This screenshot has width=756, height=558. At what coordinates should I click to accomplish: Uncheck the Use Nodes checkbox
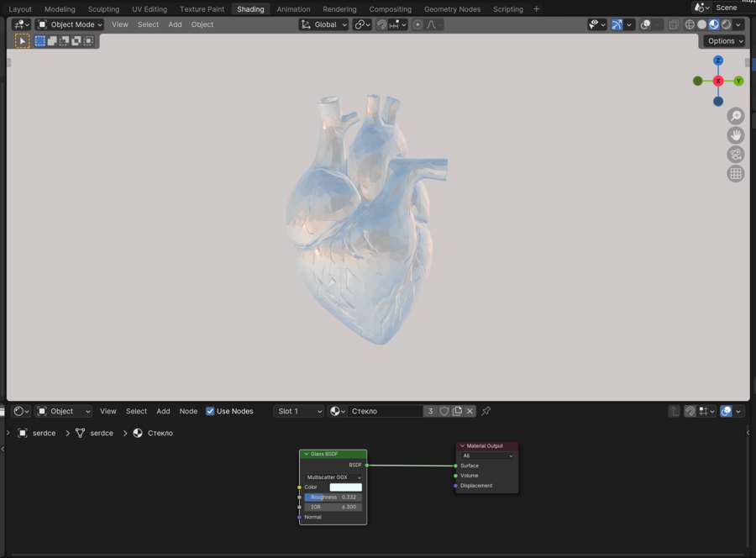210,411
